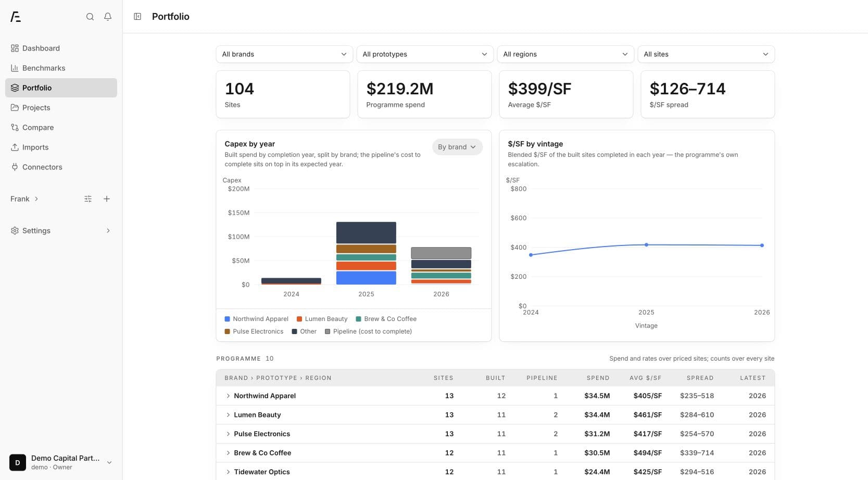Click the Lumen Beauty legend swatch
Screen dimensions: 868x480
[299, 319]
